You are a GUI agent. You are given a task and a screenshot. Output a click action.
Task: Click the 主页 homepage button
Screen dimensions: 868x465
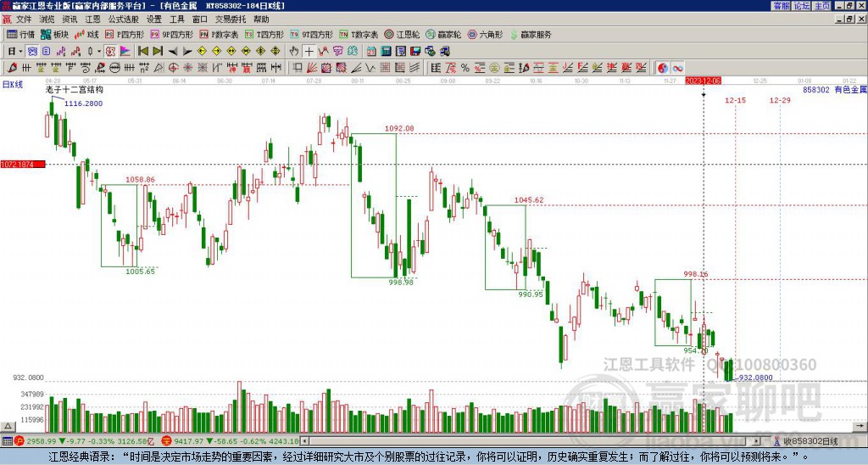[821, 6]
